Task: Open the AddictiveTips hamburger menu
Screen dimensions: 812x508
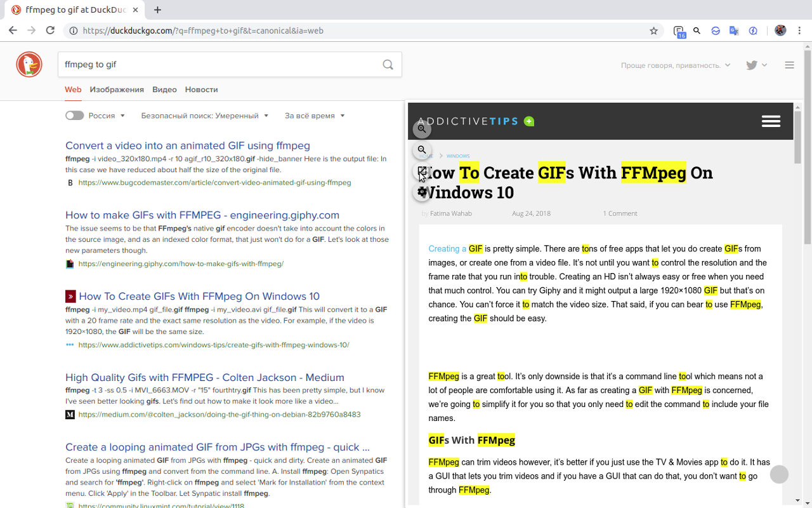Action: tap(771, 121)
